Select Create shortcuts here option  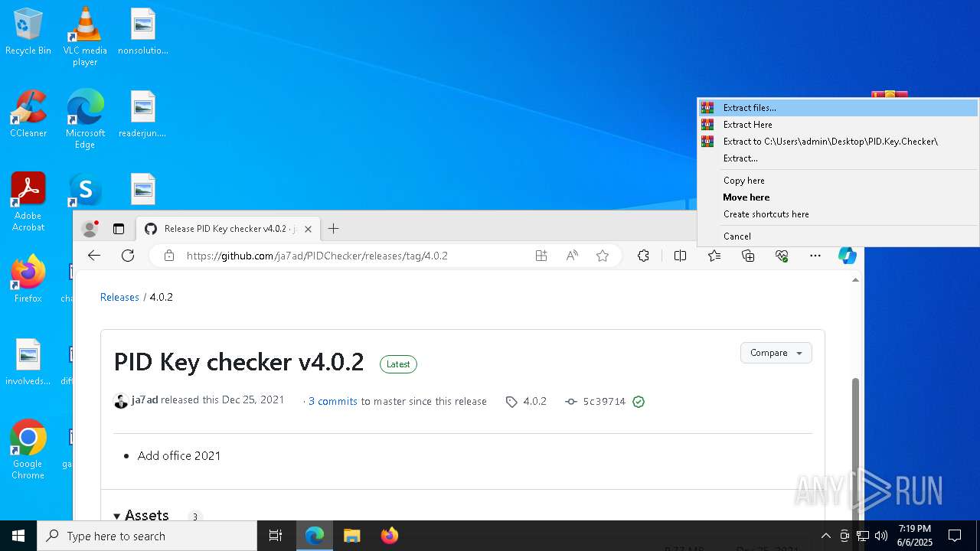click(838, 214)
